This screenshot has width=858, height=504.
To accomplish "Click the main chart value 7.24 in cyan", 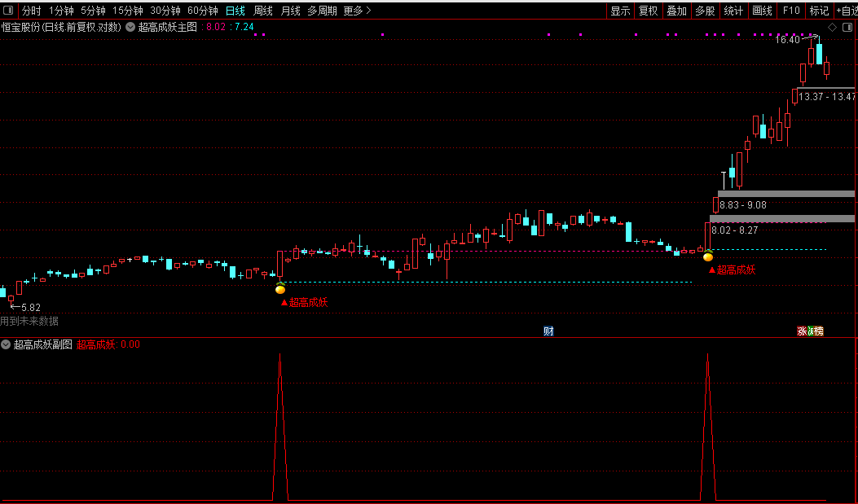I will click(x=244, y=27).
